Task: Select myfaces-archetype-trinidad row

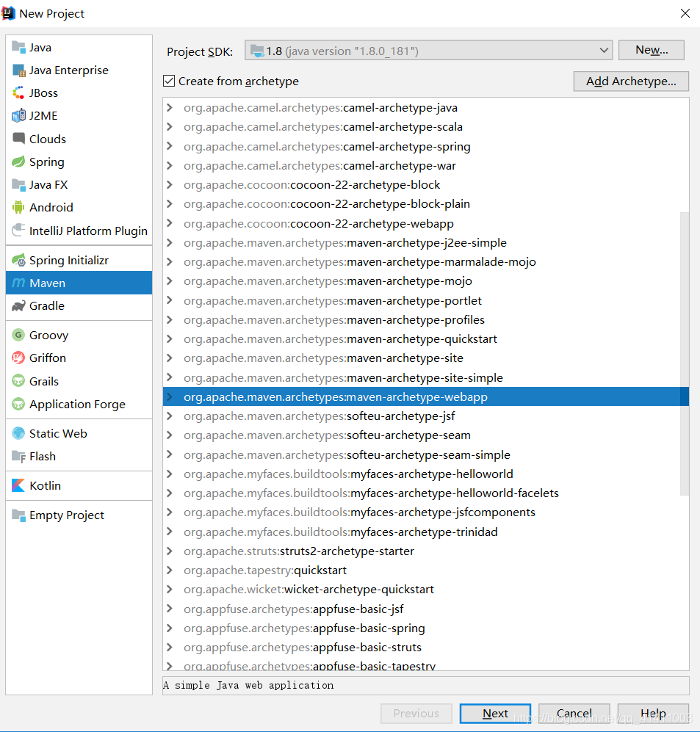Action: pos(425,532)
